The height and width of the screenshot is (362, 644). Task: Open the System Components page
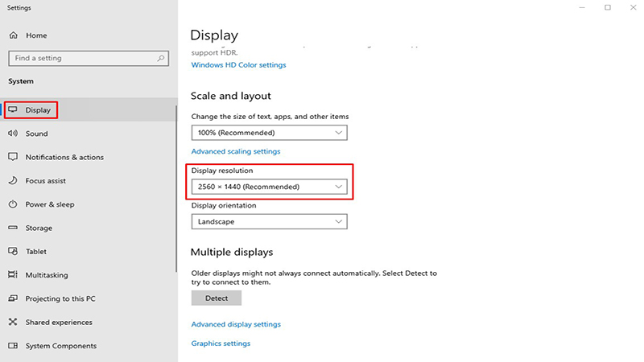click(61, 346)
